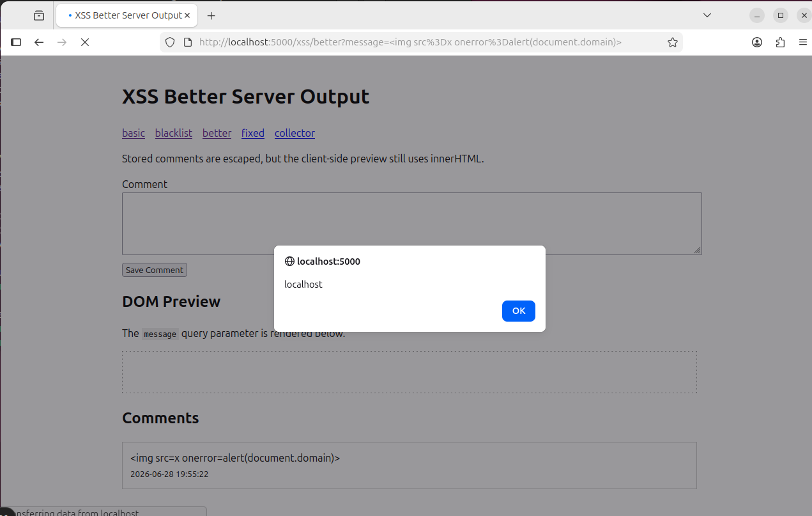Open the account profile icon

pos(757,42)
